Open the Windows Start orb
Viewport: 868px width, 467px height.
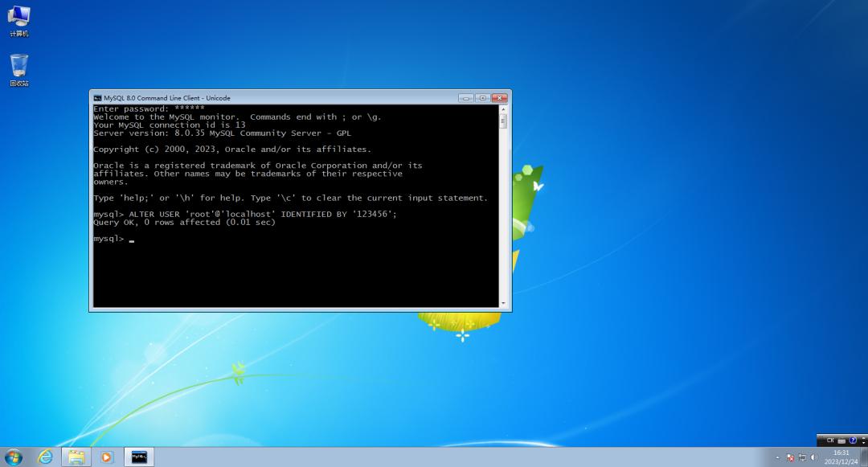click(x=14, y=457)
